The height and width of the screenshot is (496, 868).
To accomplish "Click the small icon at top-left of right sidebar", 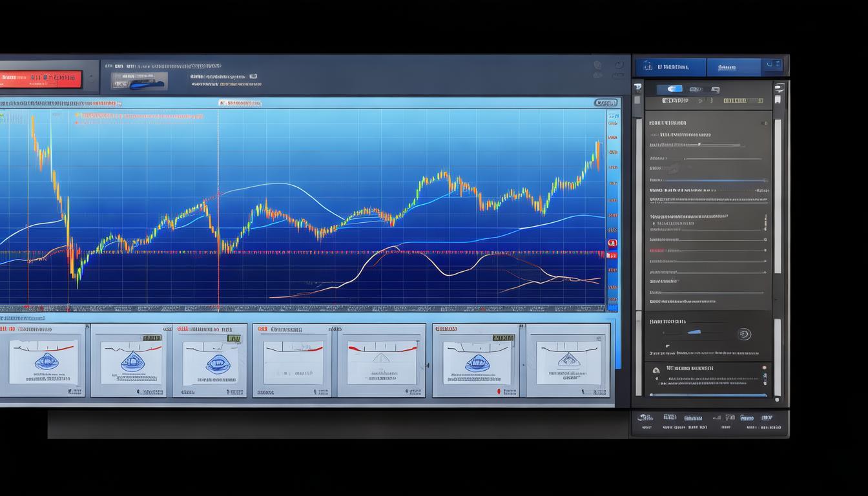I will 637,88.
